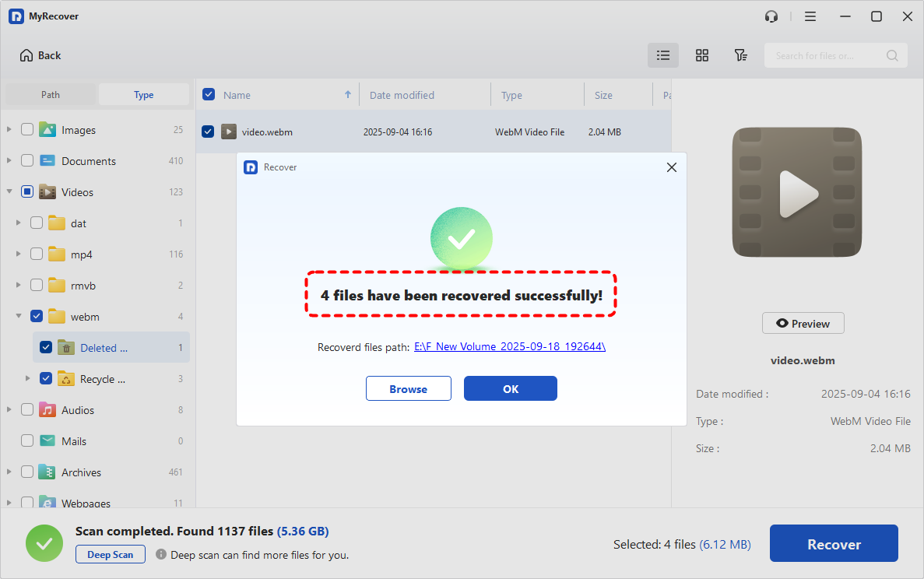Click the Back button label
Screen dimensions: 924x579
50,55
